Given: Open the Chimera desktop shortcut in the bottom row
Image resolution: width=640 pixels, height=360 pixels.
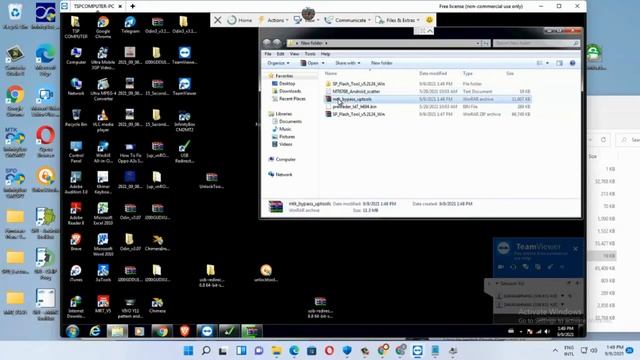Looking at the screenshot, I should (157, 304).
